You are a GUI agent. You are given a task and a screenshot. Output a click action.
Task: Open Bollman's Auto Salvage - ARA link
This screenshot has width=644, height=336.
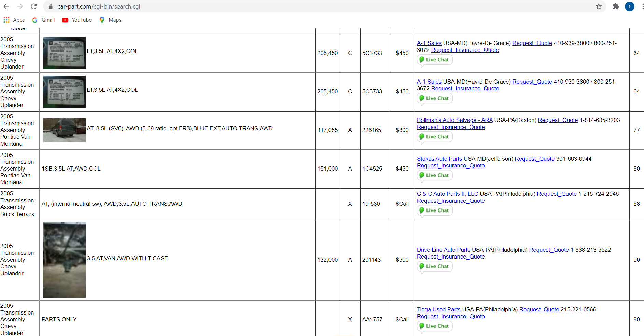click(x=455, y=120)
